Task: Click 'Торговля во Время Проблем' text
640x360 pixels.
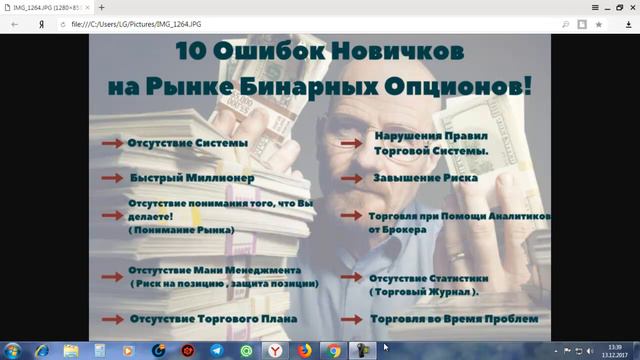Action: click(454, 319)
